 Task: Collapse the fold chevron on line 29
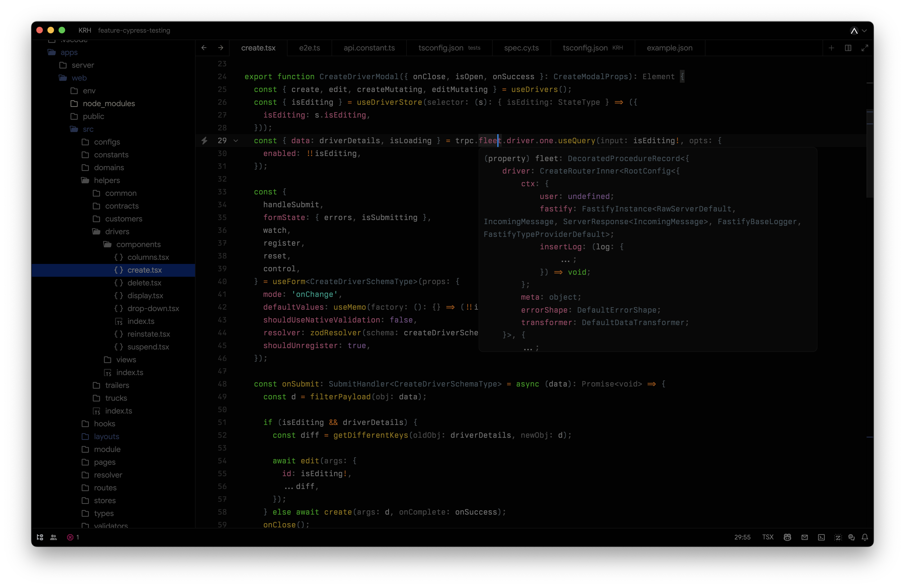236,141
